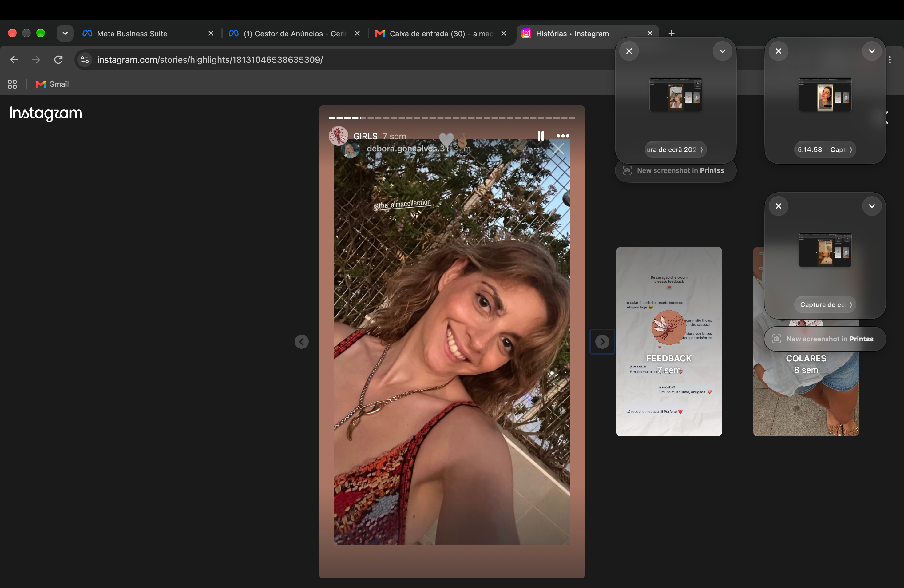
Task: Expand options on 'Captura de ec' preview
Action: (872, 206)
